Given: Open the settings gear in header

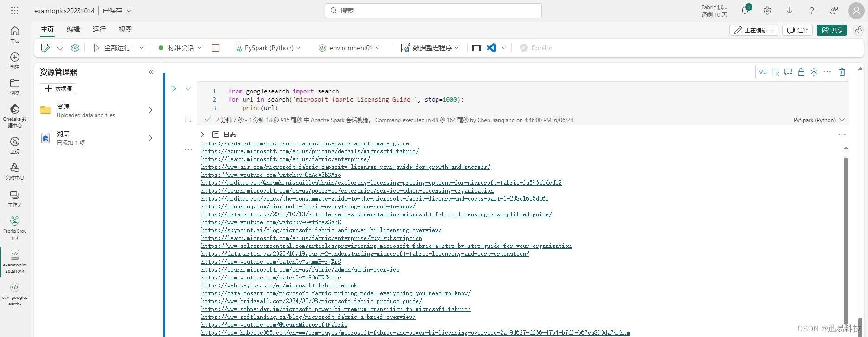Looking at the screenshot, I should [x=767, y=11].
